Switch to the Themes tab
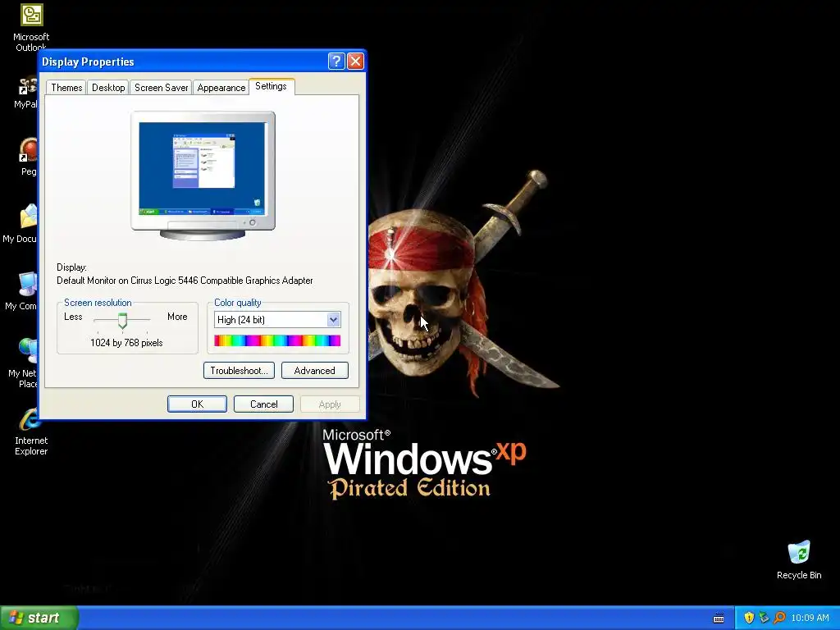 pos(66,87)
